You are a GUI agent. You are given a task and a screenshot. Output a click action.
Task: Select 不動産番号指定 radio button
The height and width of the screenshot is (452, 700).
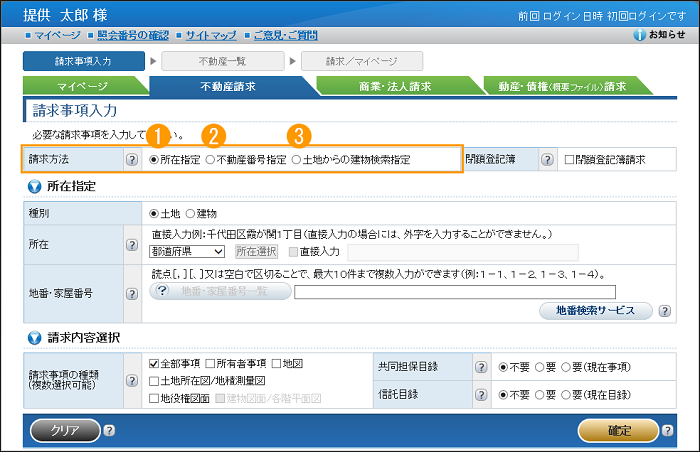(x=210, y=160)
